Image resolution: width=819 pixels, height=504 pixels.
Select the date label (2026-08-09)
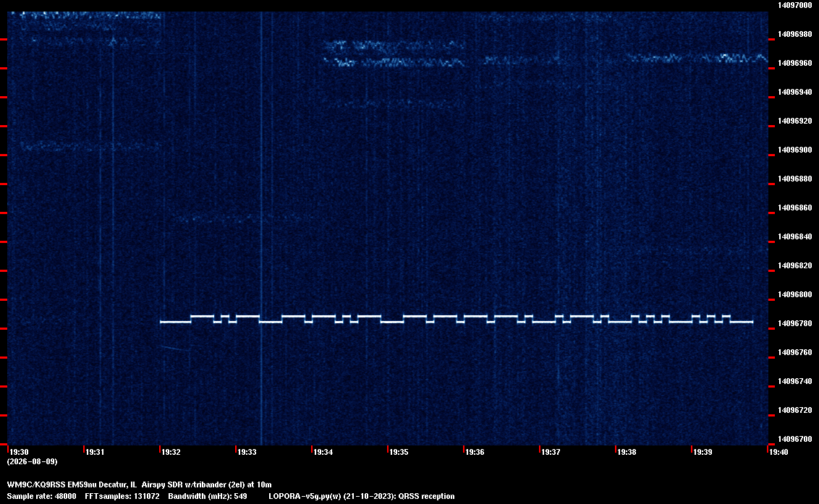coord(33,461)
